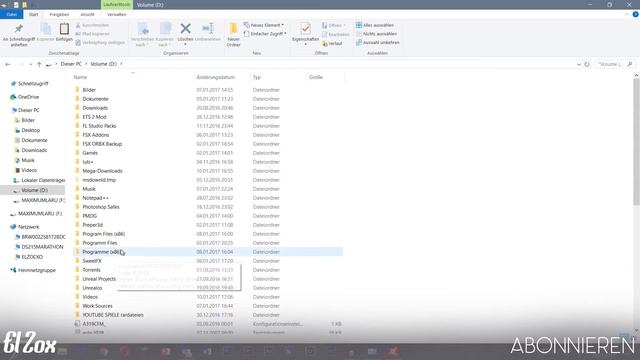Select Schnellzugriff in the navigation pane
Screen dimensions: 640x360
[33, 84]
